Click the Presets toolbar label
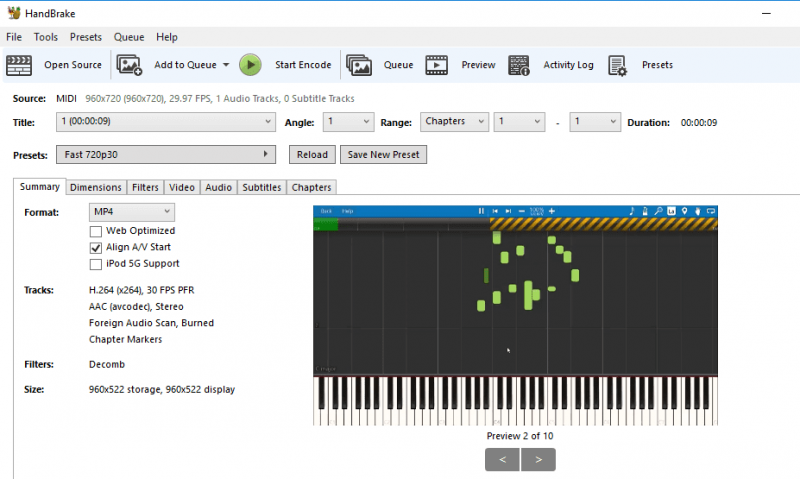The height and width of the screenshot is (479, 800). 657,65
